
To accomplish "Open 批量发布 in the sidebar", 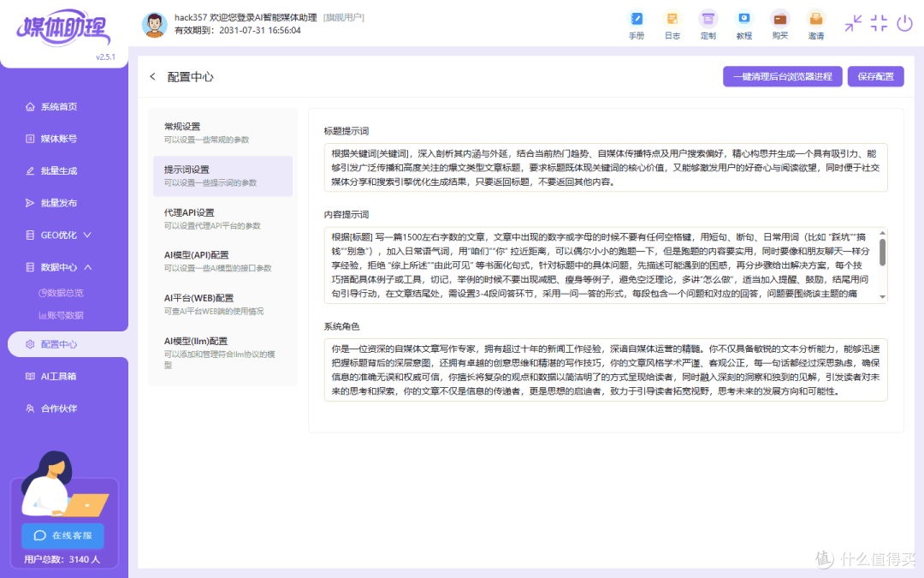I will click(x=59, y=203).
